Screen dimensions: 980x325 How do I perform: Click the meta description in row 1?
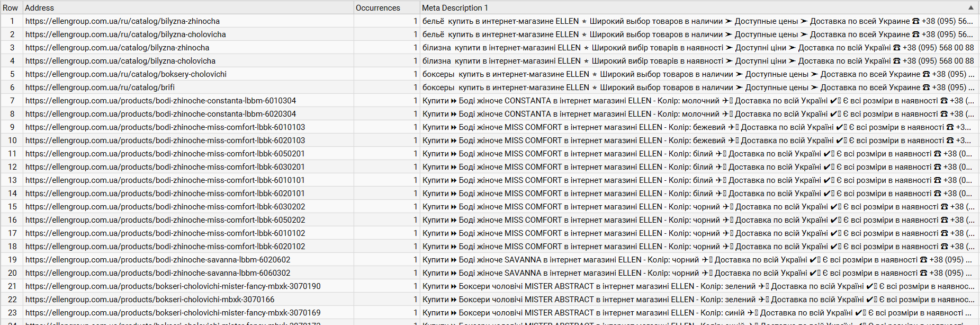click(x=699, y=21)
